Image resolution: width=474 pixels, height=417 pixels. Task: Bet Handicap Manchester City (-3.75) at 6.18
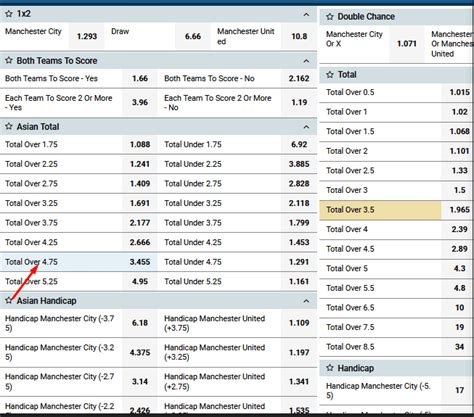(140, 323)
